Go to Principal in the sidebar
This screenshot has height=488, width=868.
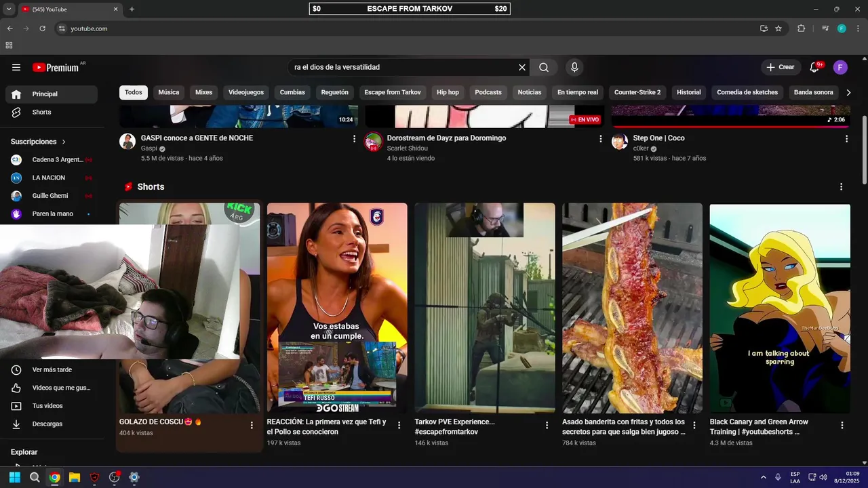[51, 94]
